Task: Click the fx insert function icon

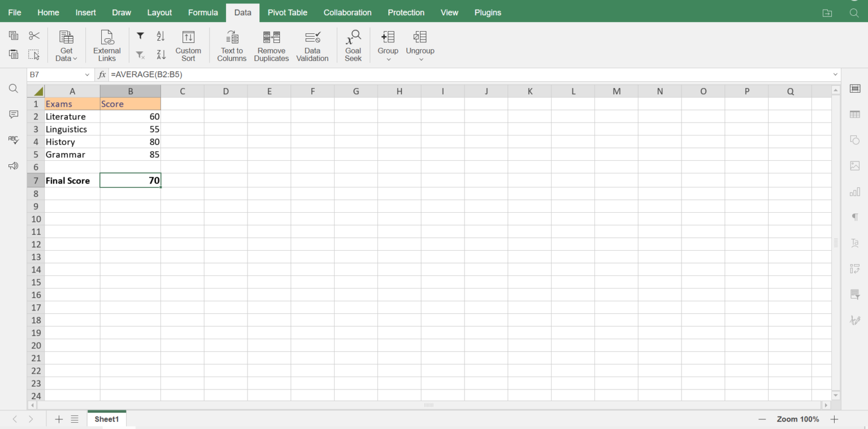Action: coord(102,75)
